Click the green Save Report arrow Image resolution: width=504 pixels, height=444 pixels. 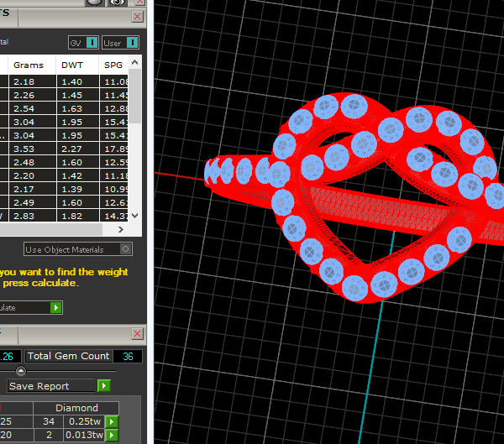pyautogui.click(x=104, y=386)
